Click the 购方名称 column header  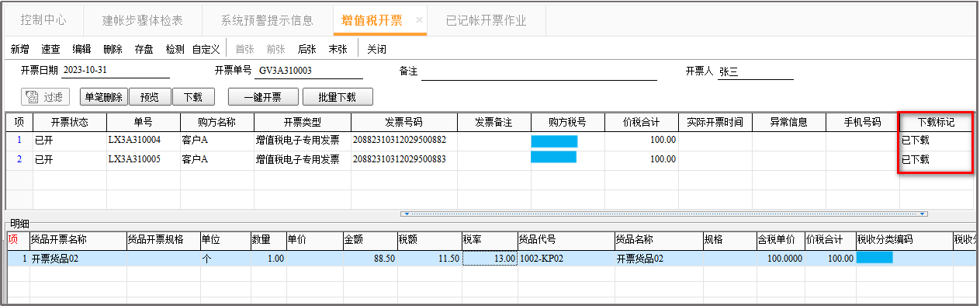click(x=216, y=123)
